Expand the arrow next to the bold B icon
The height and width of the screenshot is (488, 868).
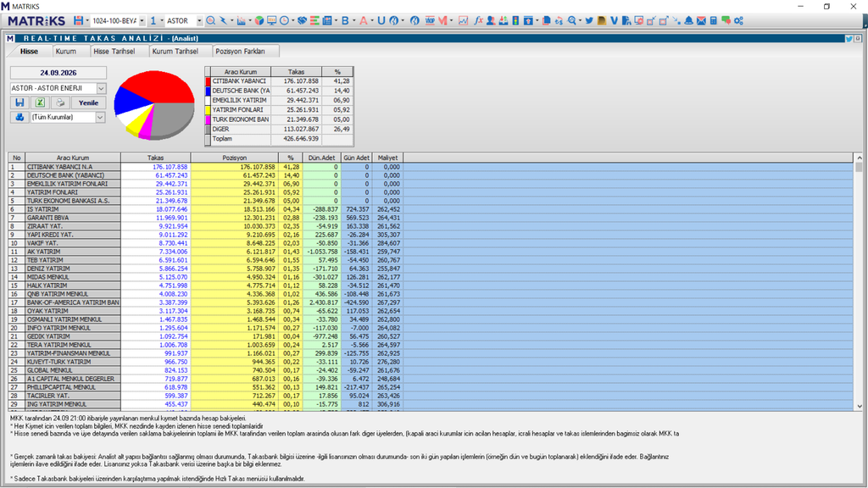point(353,20)
